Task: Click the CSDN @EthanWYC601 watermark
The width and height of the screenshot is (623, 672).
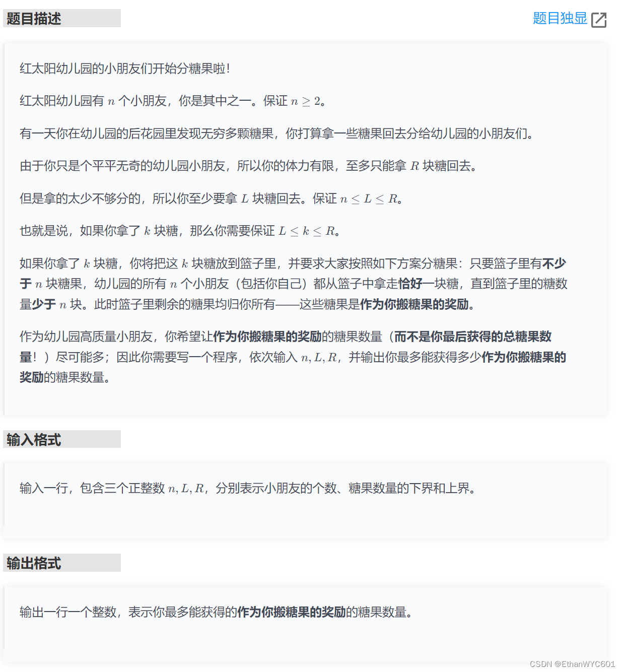Action: [572, 664]
